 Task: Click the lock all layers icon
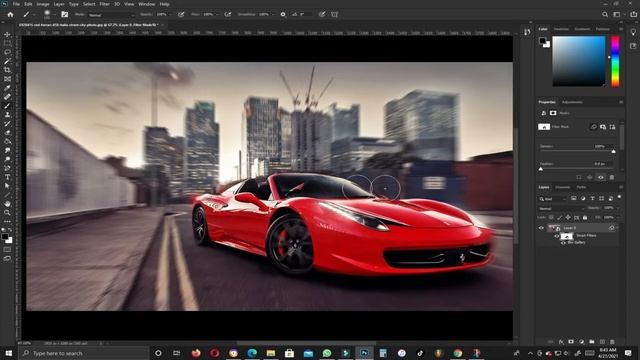pos(585,218)
